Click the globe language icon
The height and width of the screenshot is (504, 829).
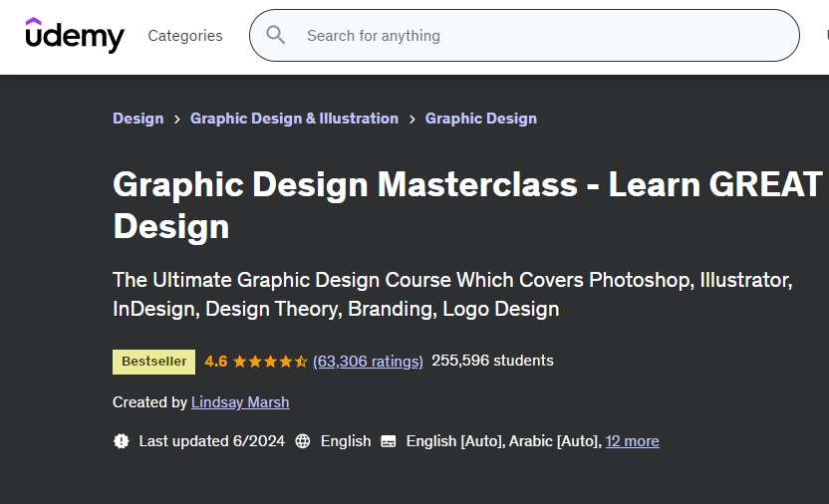(x=303, y=441)
